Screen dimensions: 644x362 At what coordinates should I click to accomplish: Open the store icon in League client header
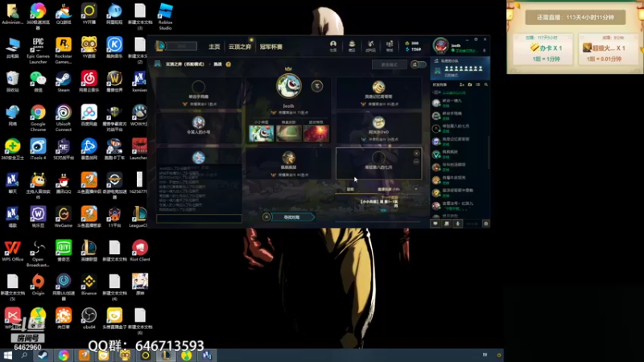tap(390, 44)
